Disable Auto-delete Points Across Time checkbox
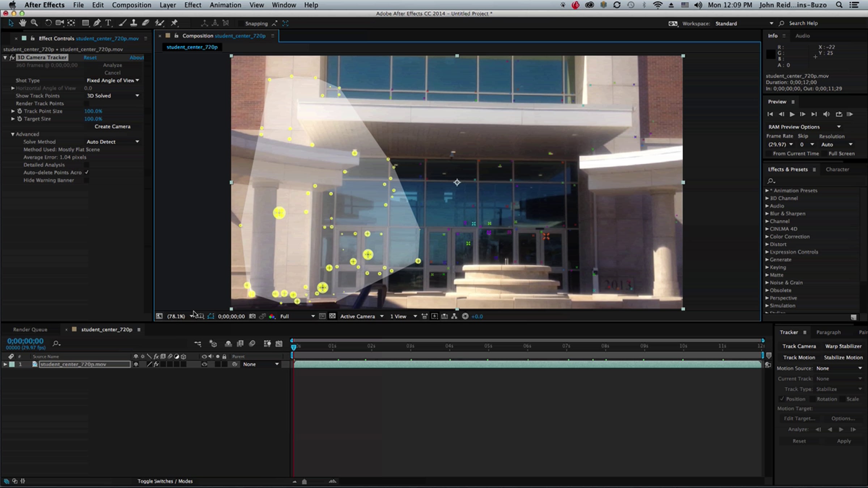This screenshot has height=488, width=868. [x=86, y=172]
